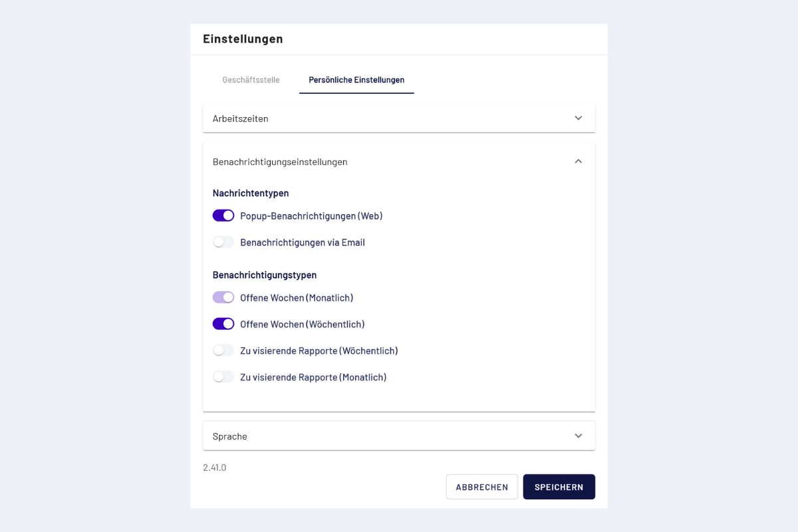Turn off Offene Wochen (Wöchentlich)
The width and height of the screenshot is (798, 532).
pos(223,325)
